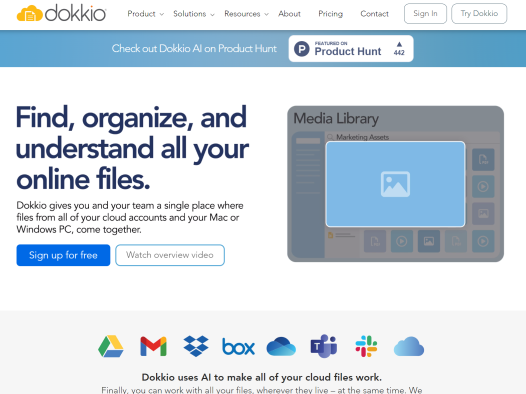Select the Dropbox integration icon

196,346
